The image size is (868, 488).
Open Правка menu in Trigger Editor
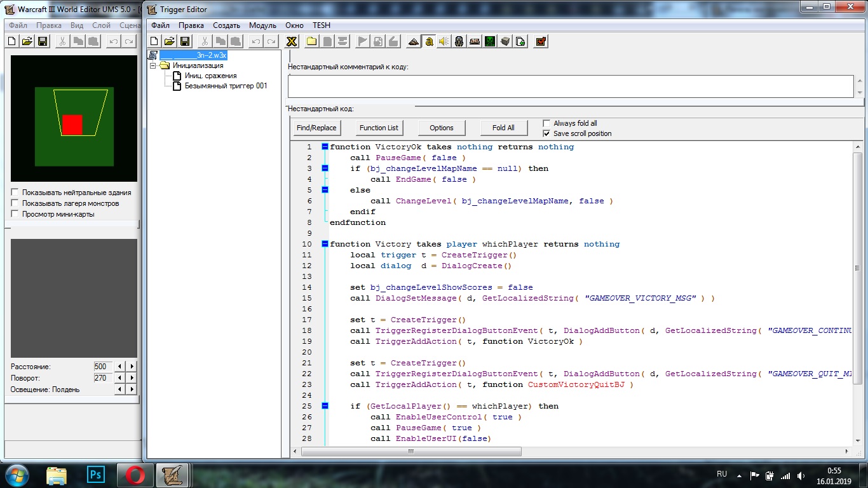(x=191, y=25)
